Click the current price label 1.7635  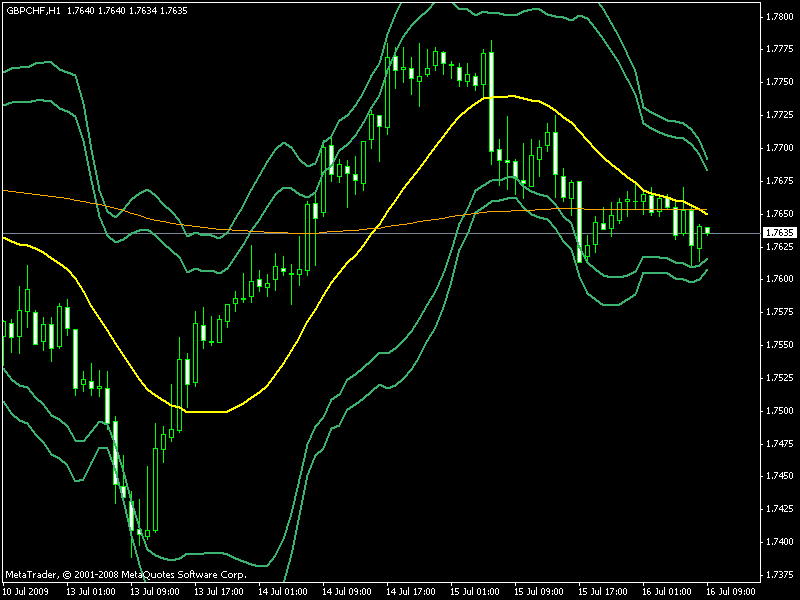coord(779,233)
